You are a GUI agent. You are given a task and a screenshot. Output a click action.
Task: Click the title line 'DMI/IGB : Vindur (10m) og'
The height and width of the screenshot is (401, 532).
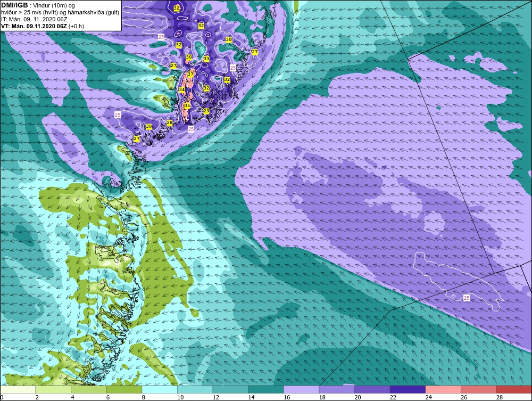point(38,5)
